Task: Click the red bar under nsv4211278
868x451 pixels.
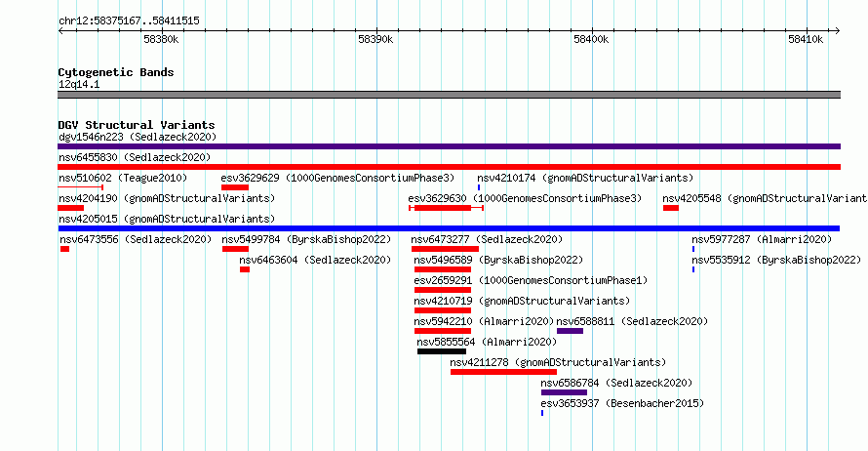Action: [504, 372]
